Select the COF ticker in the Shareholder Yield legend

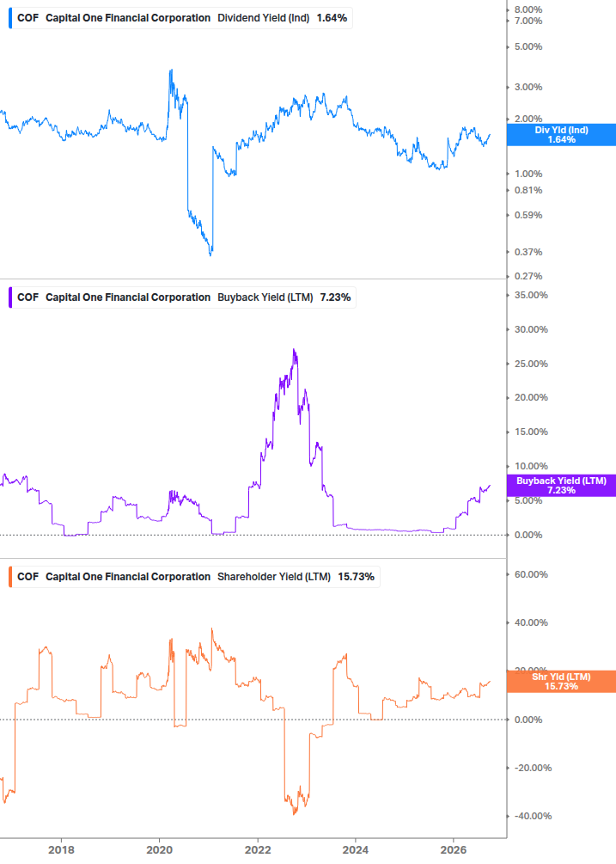point(28,577)
